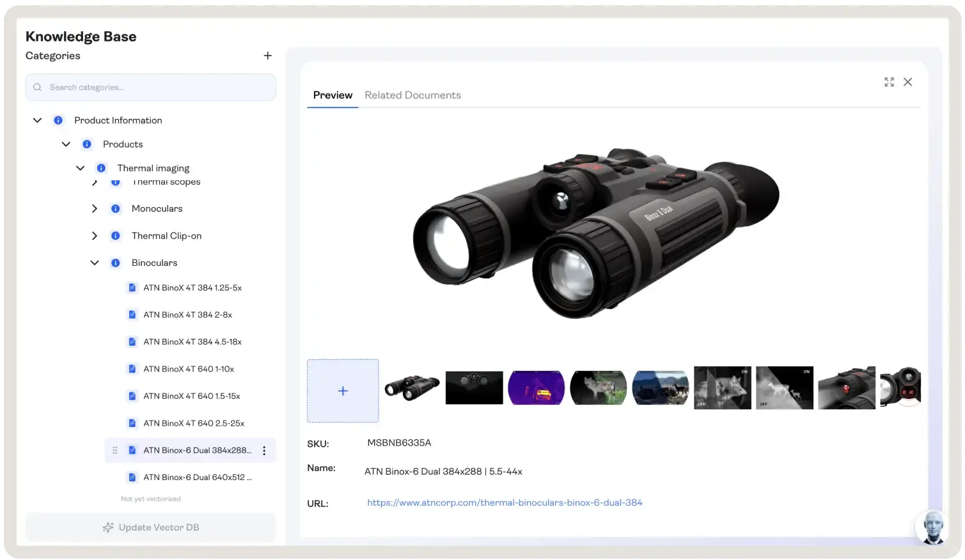Collapse the Products category
965x560 pixels.
66,144
